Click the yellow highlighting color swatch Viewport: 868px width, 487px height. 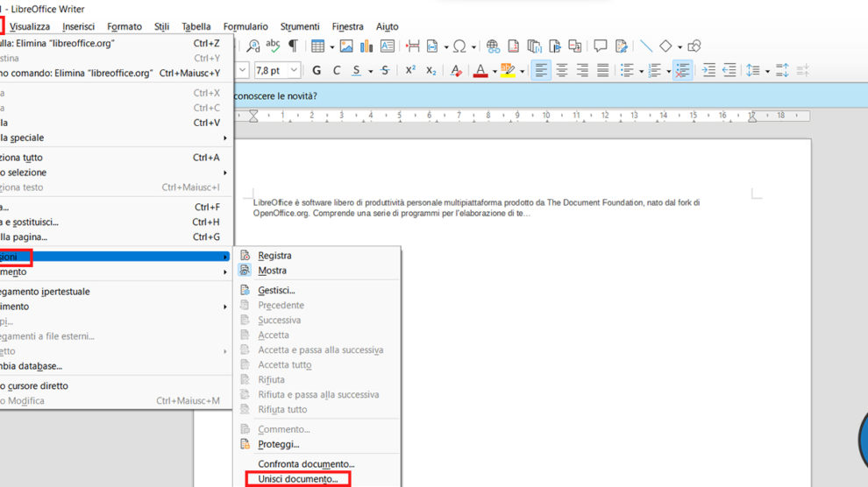tap(506, 70)
